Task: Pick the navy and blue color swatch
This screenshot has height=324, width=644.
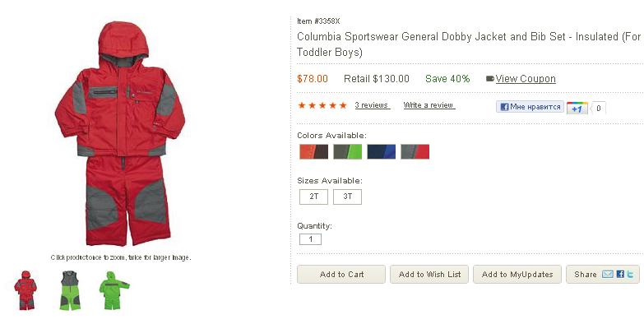Action: [x=381, y=151]
